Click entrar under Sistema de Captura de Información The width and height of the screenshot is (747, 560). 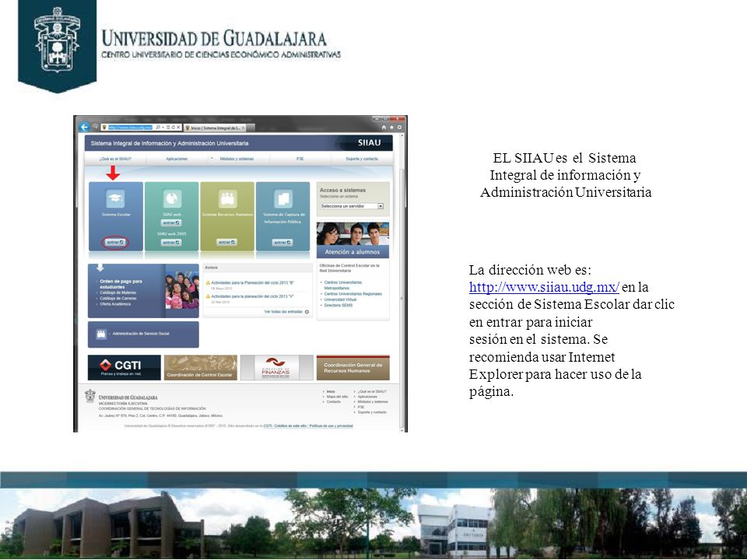[x=282, y=243]
